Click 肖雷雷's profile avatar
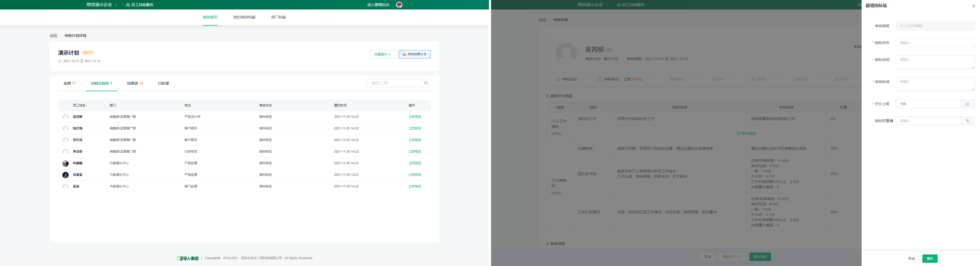The width and height of the screenshot is (980, 266). [x=66, y=175]
